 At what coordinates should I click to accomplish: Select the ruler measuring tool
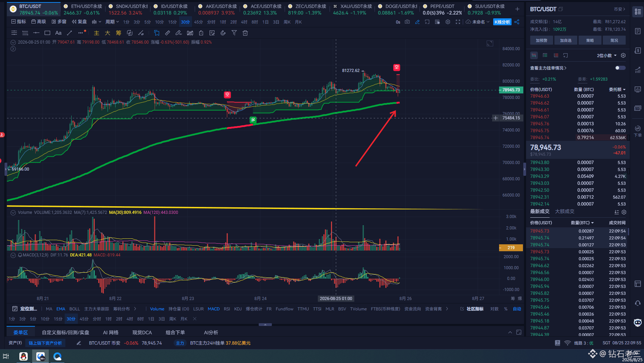[x=168, y=33]
